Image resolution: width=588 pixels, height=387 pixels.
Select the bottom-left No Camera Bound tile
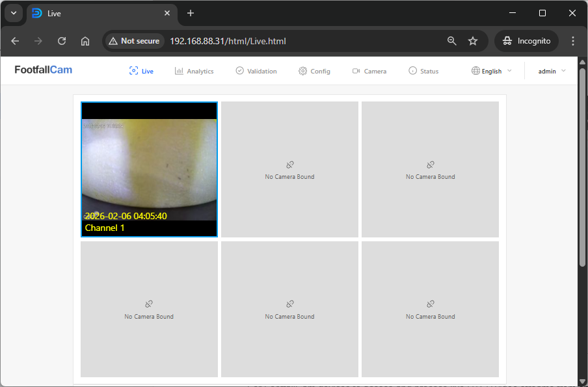click(x=149, y=310)
